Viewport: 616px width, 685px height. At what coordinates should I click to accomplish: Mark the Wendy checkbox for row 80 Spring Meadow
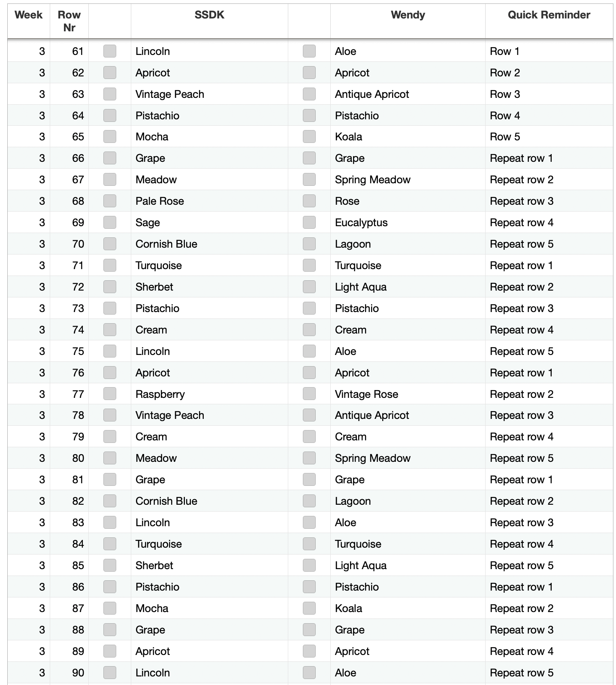coord(309,458)
